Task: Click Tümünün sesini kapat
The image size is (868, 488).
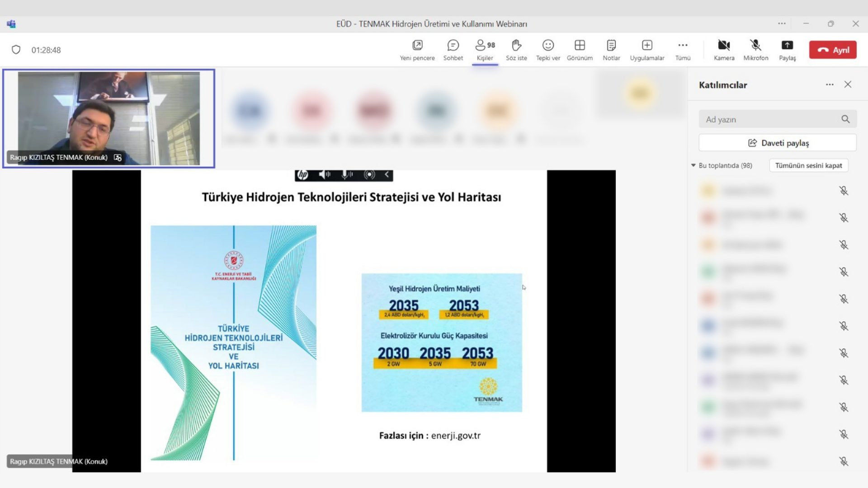Action: tap(808, 165)
